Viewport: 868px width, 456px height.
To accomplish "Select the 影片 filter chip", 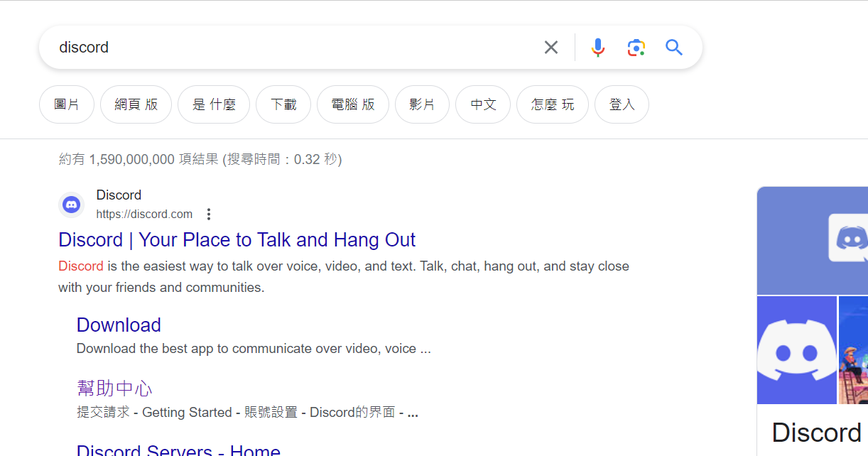I will point(422,104).
